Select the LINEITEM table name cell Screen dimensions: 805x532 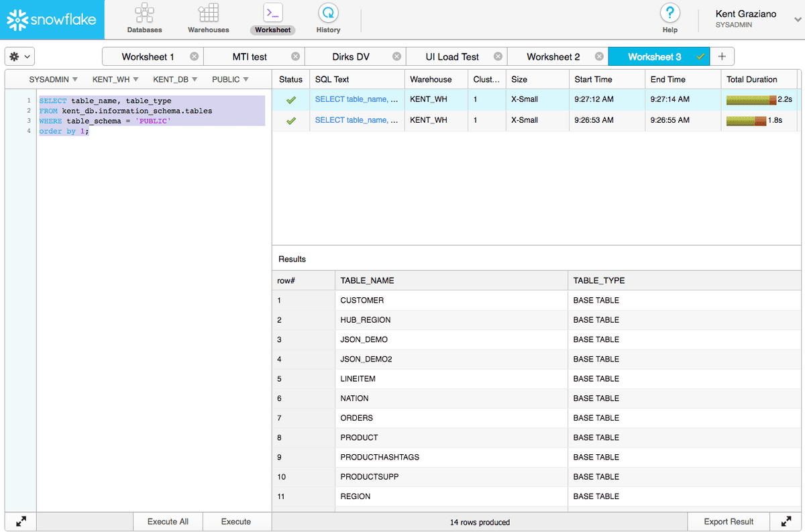click(x=451, y=378)
